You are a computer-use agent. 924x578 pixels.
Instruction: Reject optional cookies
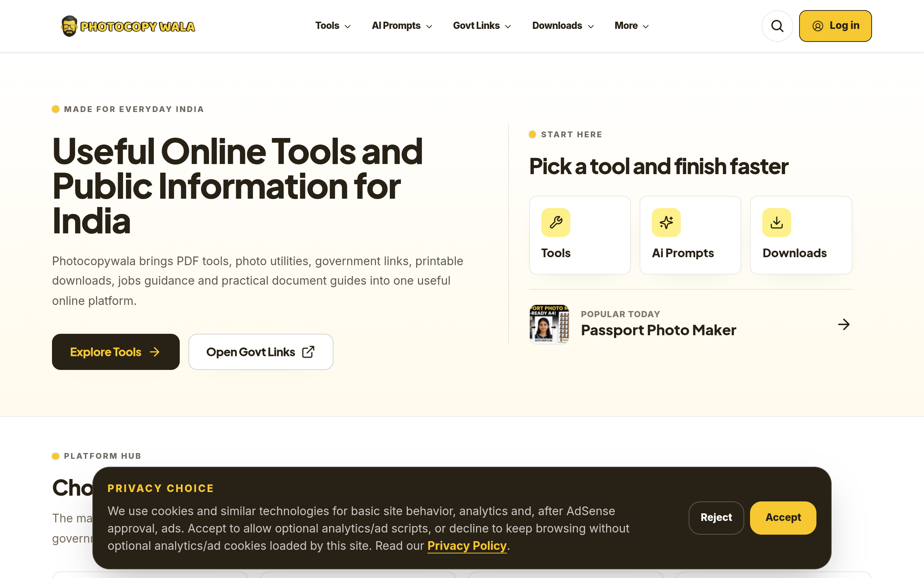(x=716, y=518)
